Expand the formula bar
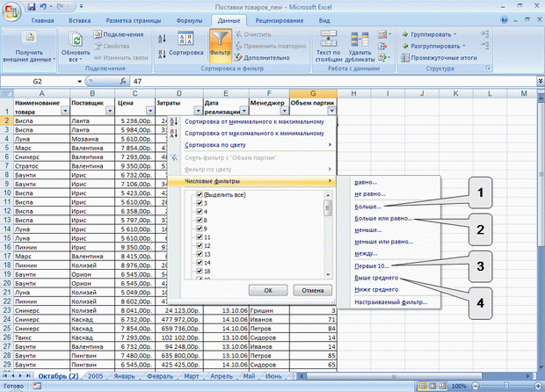Image resolution: width=545 pixels, height=392 pixels. (x=541, y=81)
